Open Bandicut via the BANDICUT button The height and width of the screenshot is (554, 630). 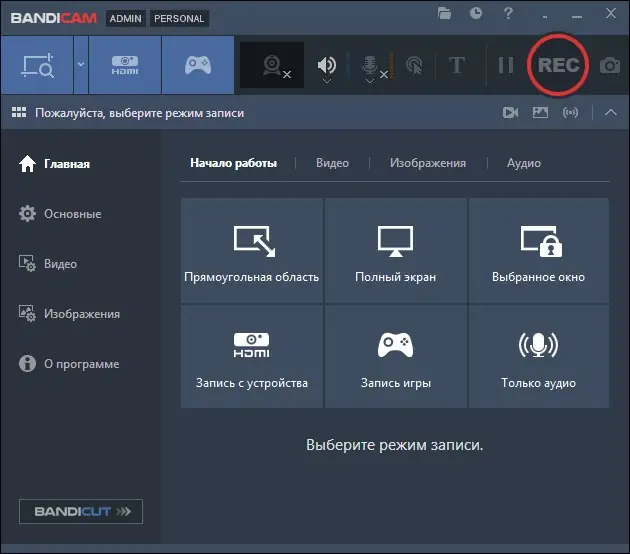coord(81,511)
